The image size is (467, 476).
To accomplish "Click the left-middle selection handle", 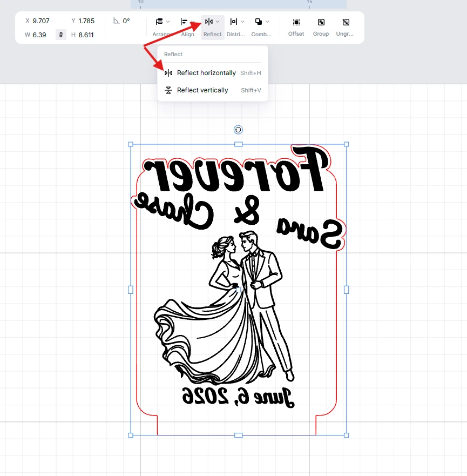I will point(131,290).
